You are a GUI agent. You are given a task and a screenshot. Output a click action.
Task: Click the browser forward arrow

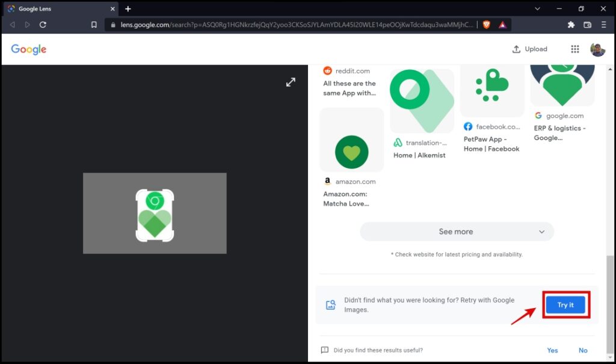[x=27, y=25]
